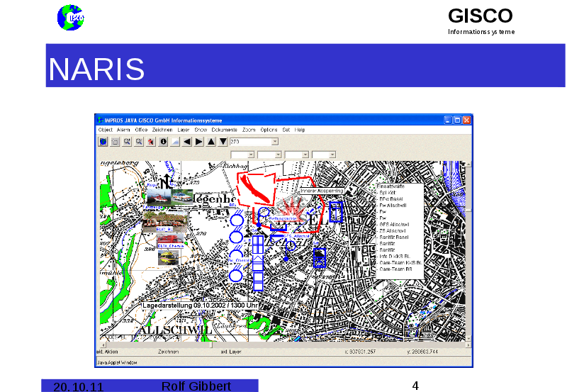Open the dropdown showing value 270
567x392 pixels.
(x=275, y=142)
